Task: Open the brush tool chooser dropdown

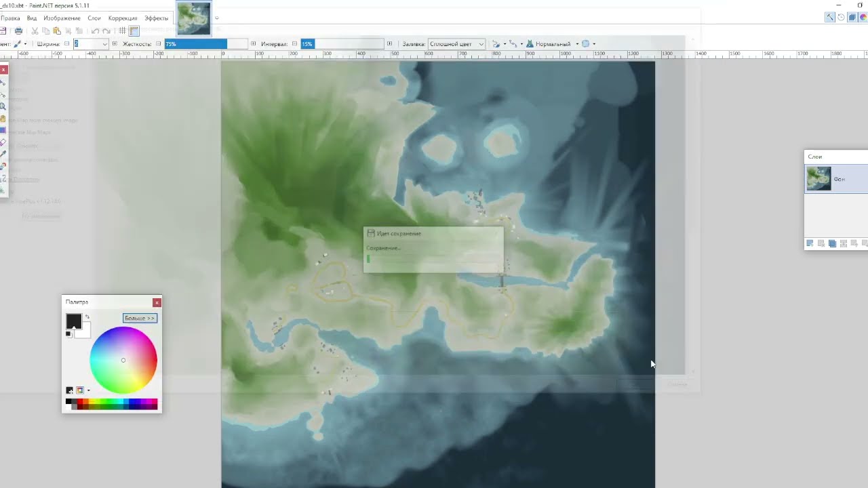Action: [25, 44]
